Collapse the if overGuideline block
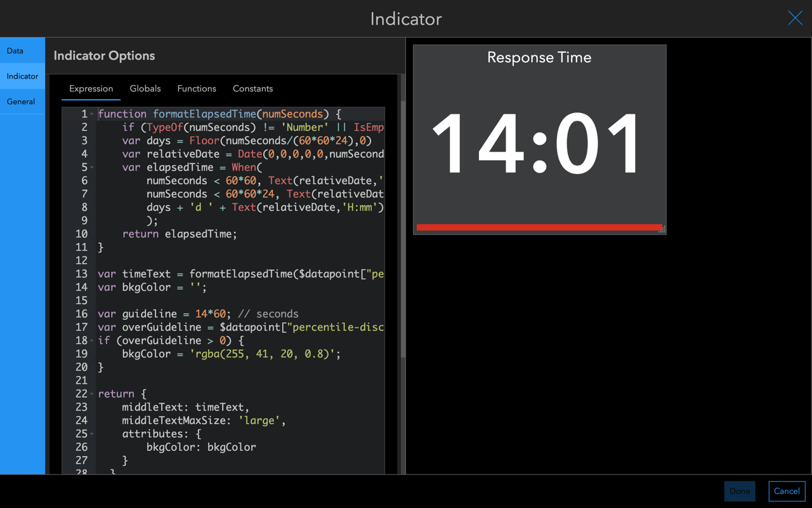This screenshot has height=508, width=812. tap(91, 340)
